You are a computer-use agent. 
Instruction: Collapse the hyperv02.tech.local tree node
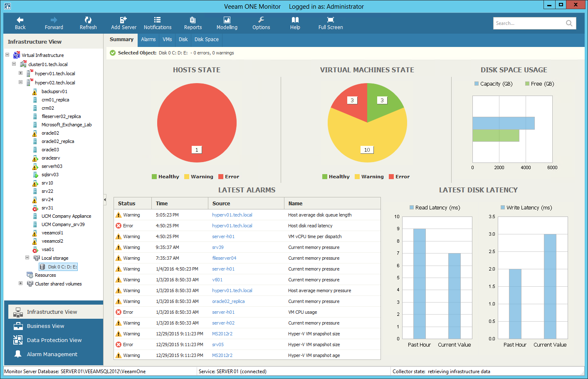click(x=20, y=82)
